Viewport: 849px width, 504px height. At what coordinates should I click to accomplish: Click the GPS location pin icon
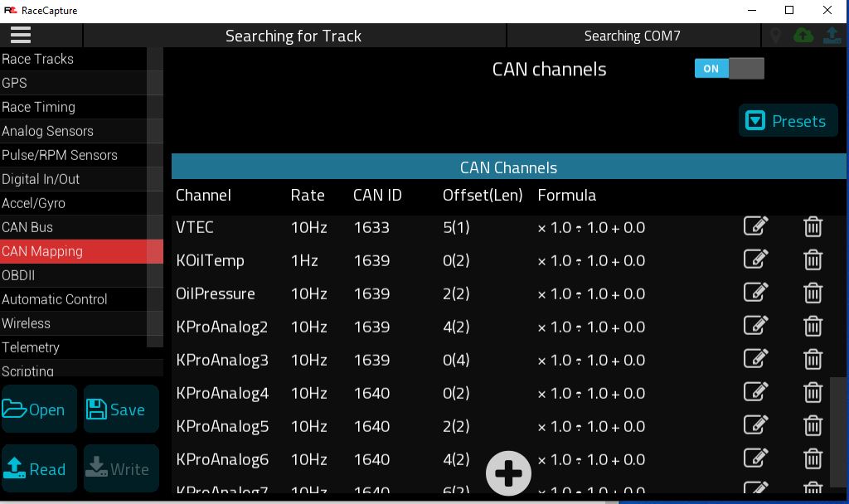(x=775, y=36)
